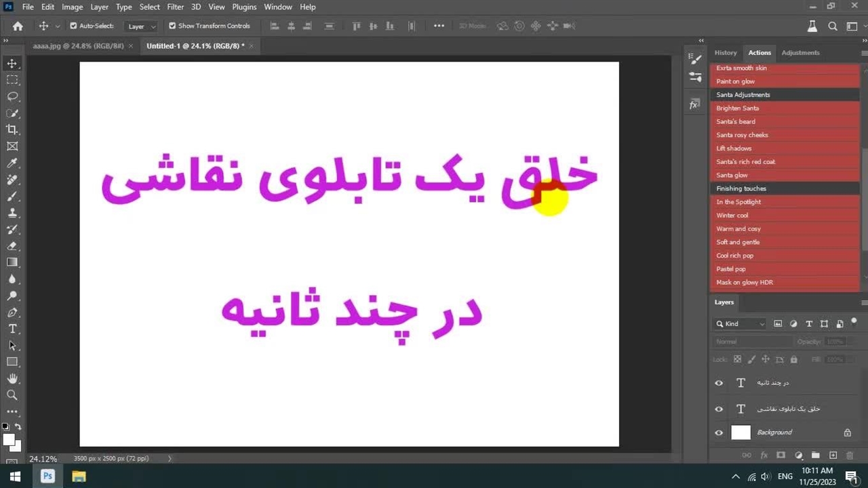Click the Winter cool action
The width and height of the screenshot is (868, 488).
[x=732, y=216]
